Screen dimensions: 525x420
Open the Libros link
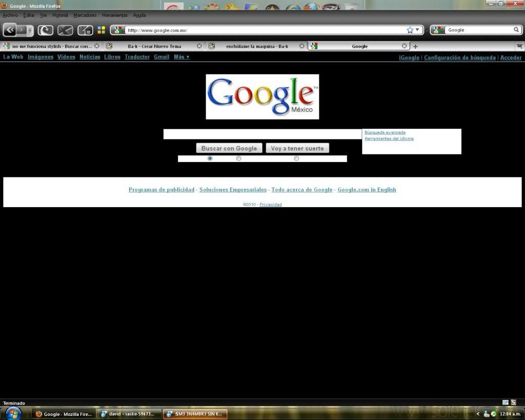(112, 56)
